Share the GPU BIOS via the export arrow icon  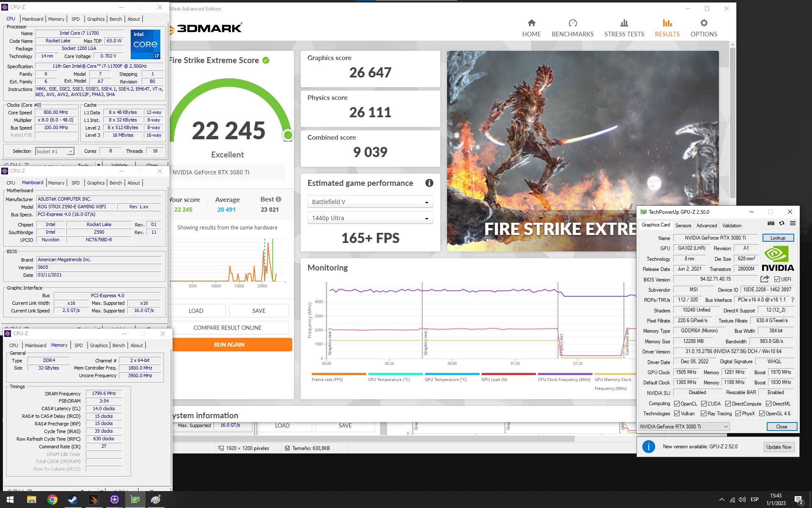pyautogui.click(x=765, y=279)
